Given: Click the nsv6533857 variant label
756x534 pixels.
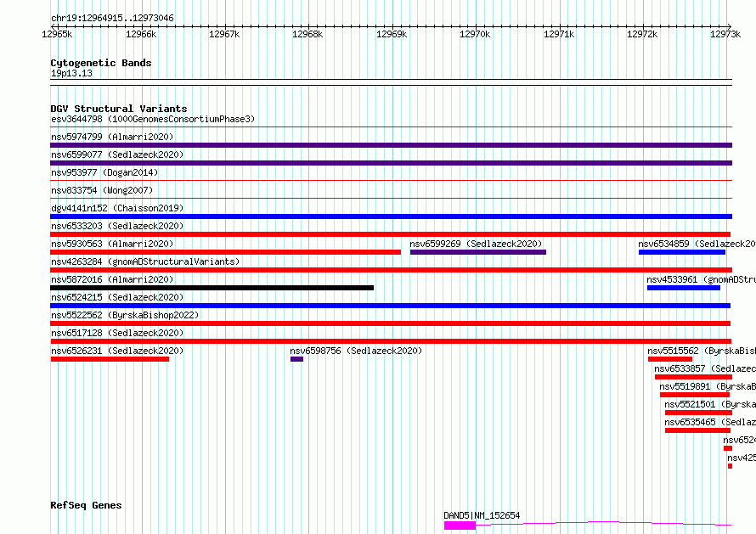Looking at the screenshot, I should pos(705,368).
